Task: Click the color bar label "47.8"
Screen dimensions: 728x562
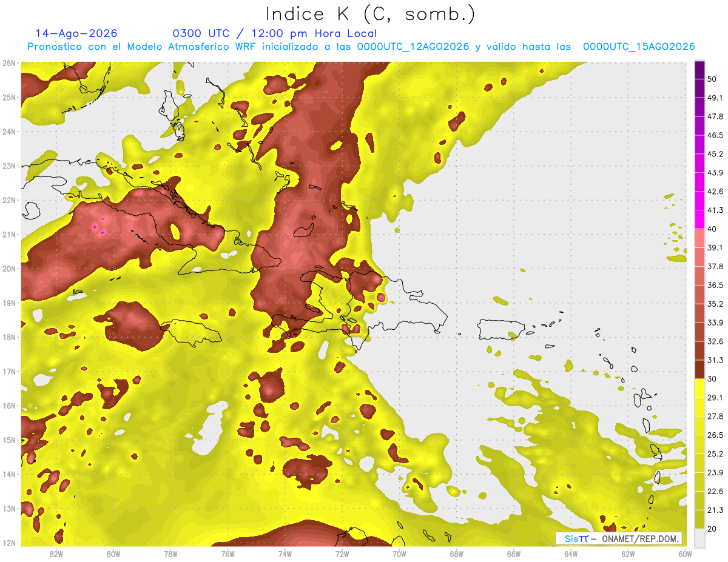Action: (x=715, y=116)
